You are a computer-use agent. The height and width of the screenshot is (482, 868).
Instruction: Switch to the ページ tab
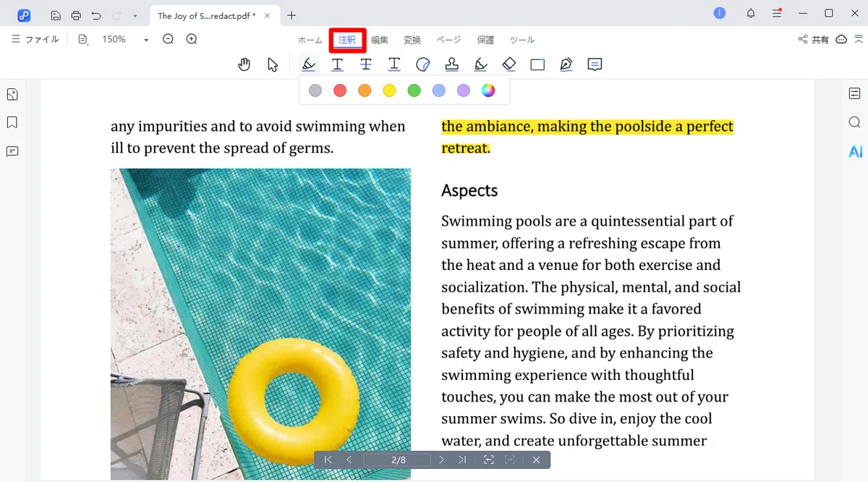click(448, 40)
